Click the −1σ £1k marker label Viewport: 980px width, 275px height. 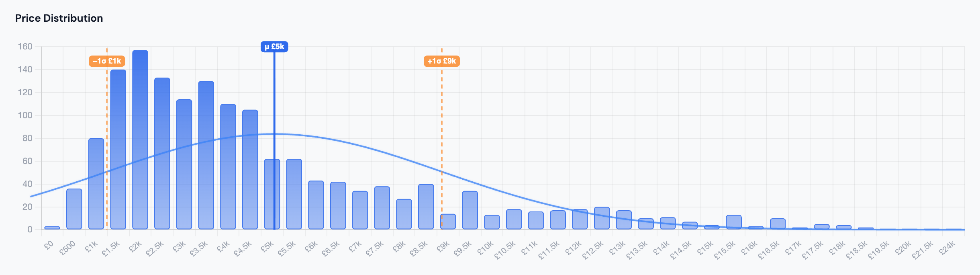(107, 61)
